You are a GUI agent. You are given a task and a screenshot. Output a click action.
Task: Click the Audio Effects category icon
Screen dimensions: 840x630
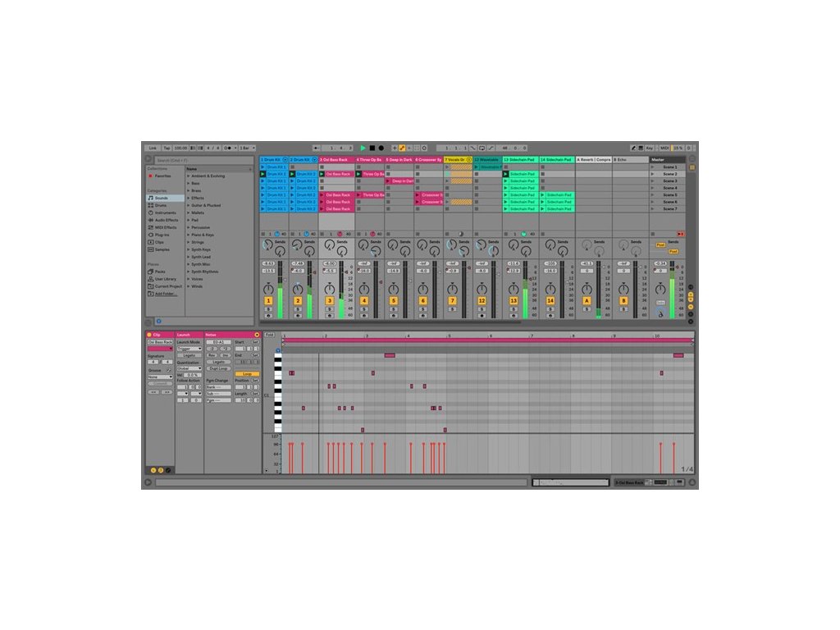pos(151,220)
